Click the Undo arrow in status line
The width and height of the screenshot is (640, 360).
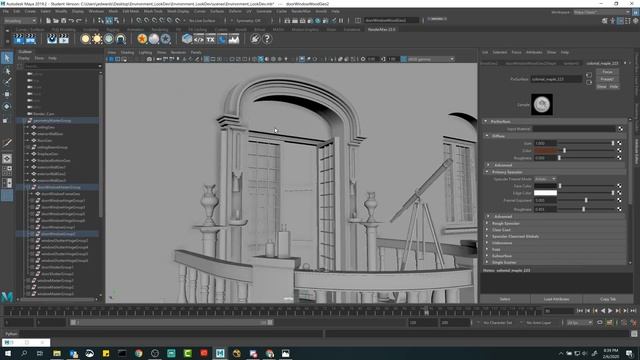[x=71, y=20]
